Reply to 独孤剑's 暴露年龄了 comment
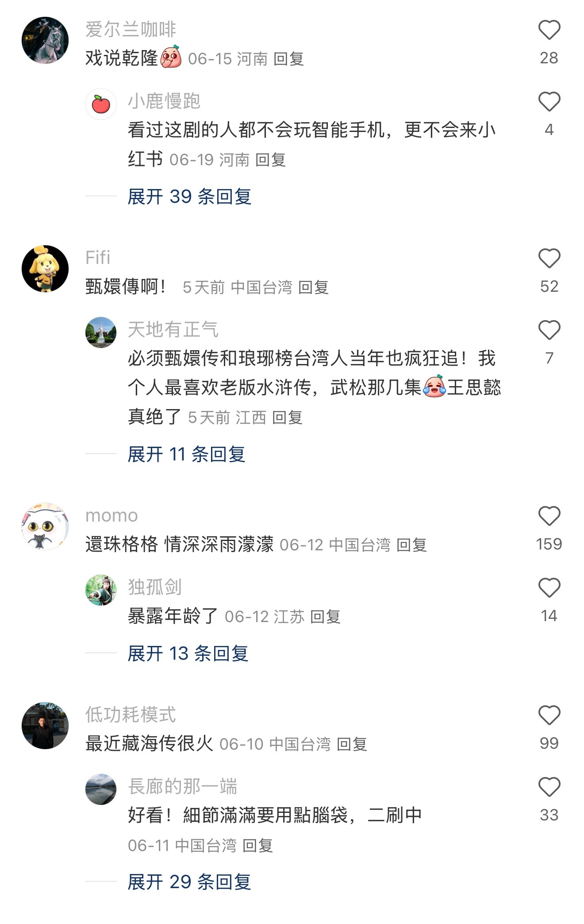 click(x=325, y=617)
